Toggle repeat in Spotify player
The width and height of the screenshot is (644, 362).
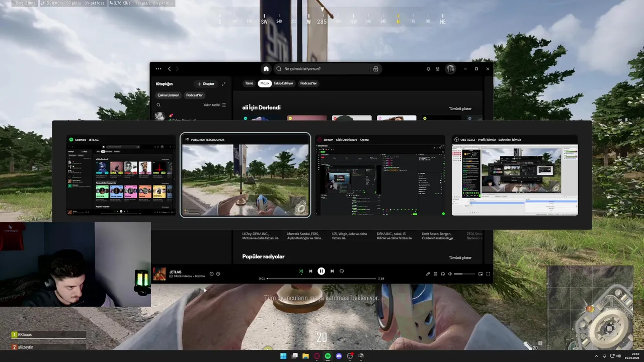pyautogui.click(x=342, y=271)
